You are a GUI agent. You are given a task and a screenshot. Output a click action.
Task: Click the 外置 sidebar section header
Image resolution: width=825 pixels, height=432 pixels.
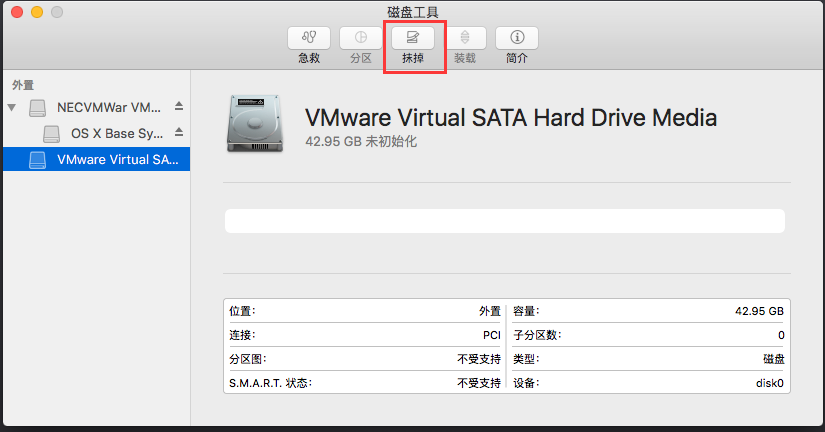[x=23, y=85]
